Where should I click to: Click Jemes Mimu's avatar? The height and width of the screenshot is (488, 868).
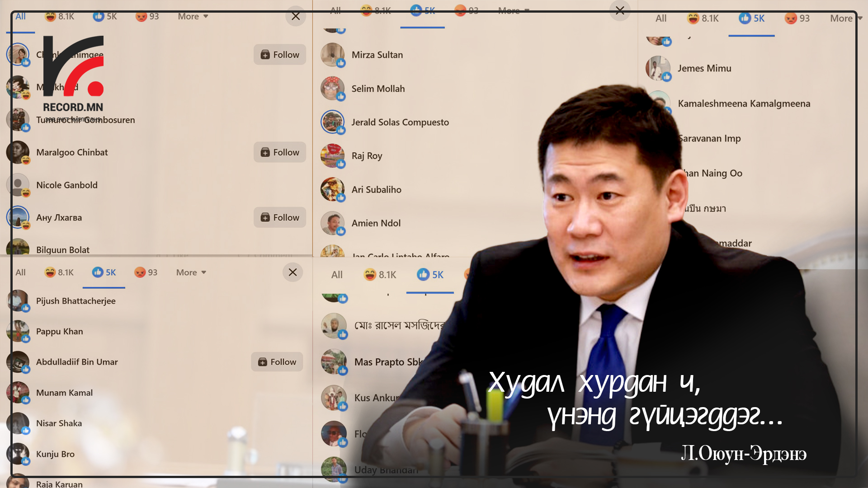click(x=658, y=68)
